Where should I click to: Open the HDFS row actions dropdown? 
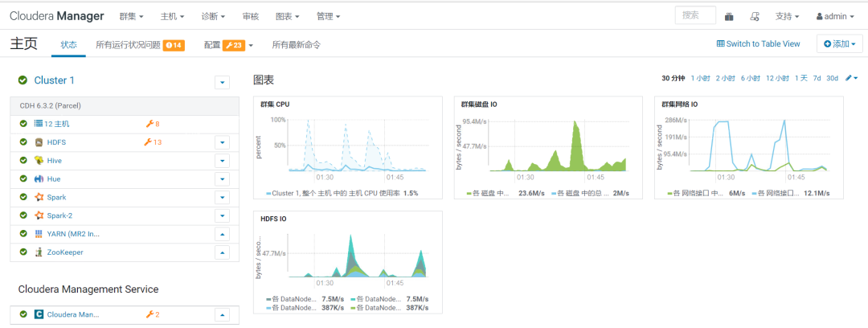[x=222, y=142]
